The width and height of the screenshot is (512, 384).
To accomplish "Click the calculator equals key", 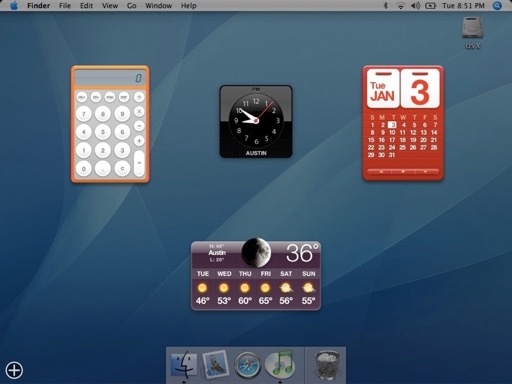I will click(139, 163).
